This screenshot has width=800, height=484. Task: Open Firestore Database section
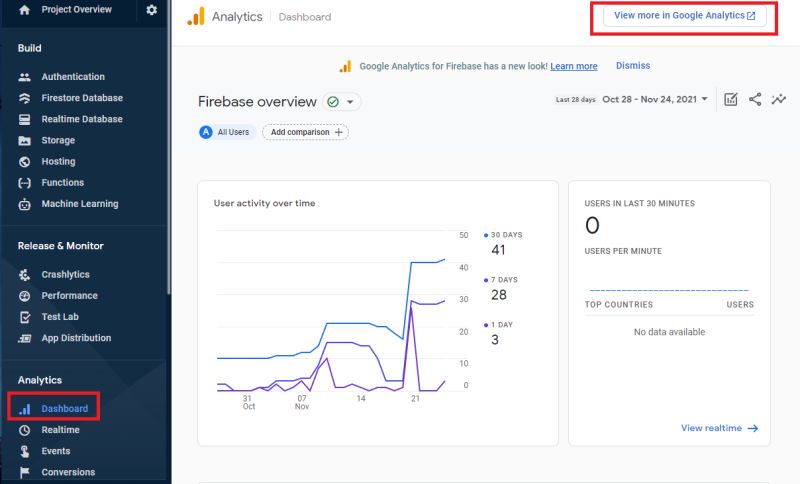coord(82,98)
